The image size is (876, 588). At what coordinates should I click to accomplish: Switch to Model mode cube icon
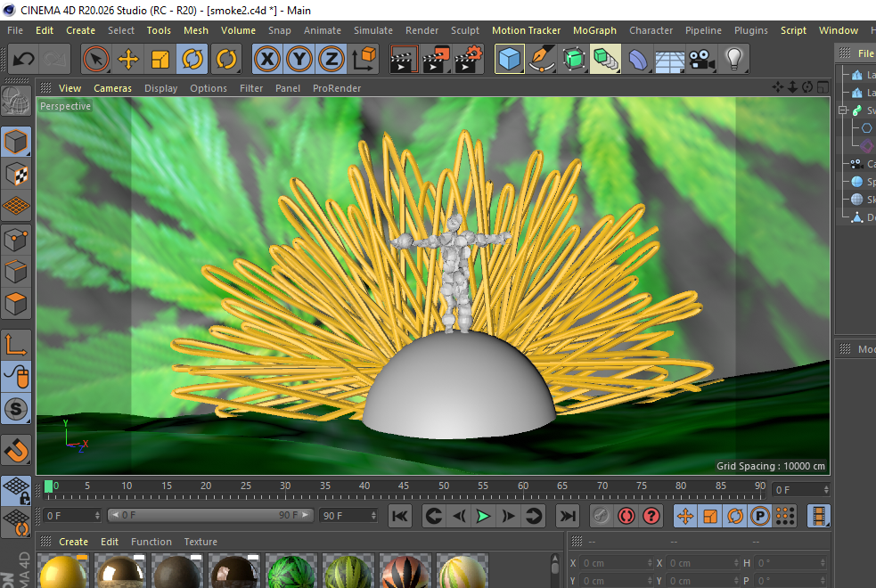click(x=16, y=142)
